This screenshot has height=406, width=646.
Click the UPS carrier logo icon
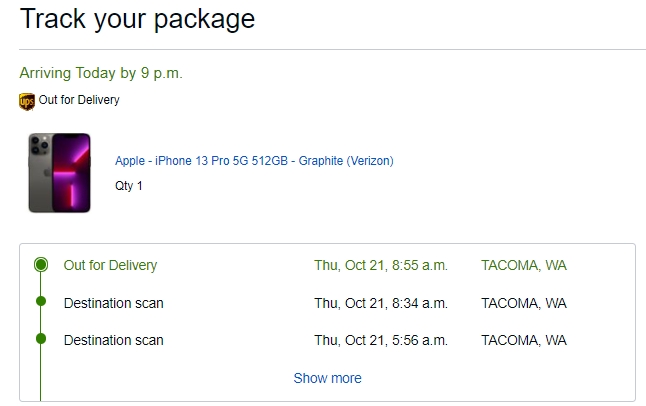[27, 101]
